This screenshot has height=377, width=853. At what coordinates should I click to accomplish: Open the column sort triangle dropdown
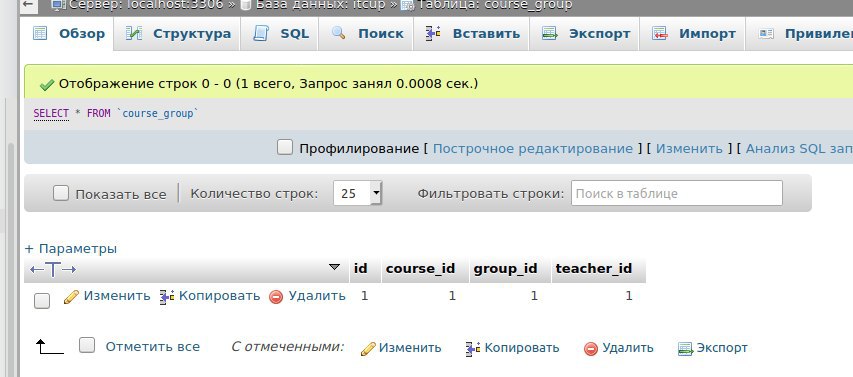pos(335,267)
